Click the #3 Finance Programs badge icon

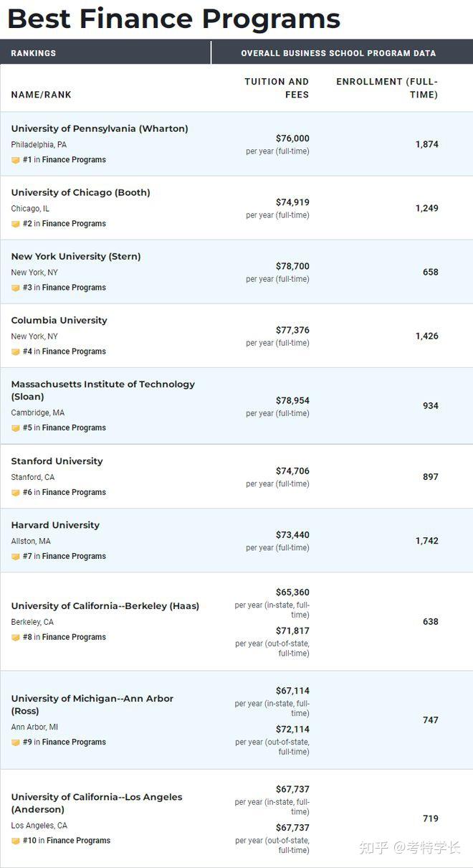click(x=16, y=288)
